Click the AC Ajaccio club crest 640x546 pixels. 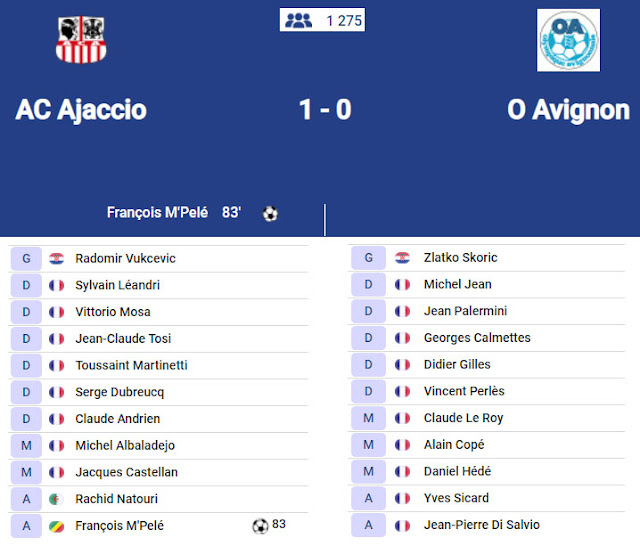coord(81,40)
